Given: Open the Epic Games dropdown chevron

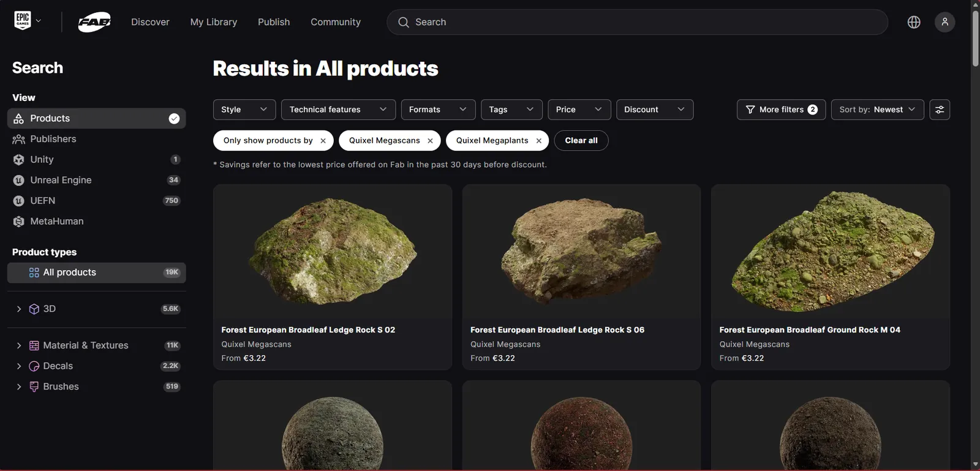Looking at the screenshot, I should 39,21.
